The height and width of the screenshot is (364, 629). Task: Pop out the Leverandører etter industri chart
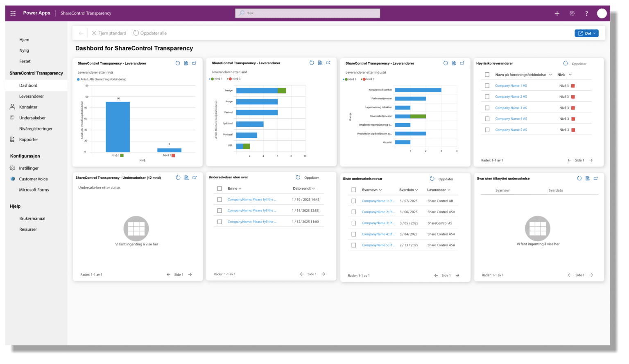coord(462,63)
